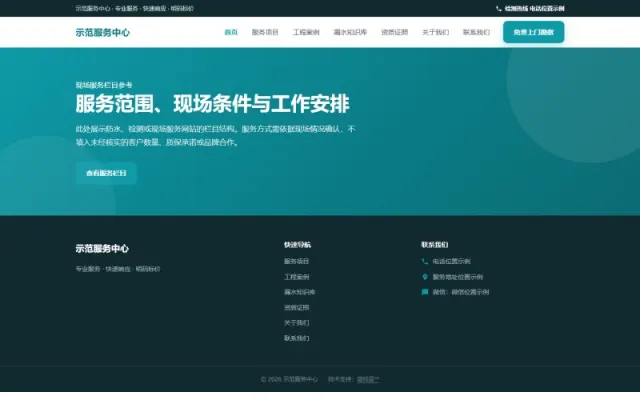
Task: Click the 工程案例 link in the footer
Action: 296,277
